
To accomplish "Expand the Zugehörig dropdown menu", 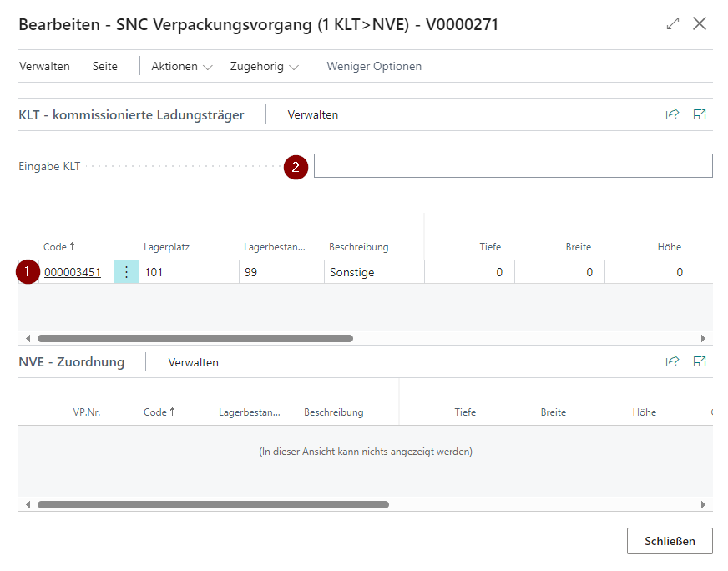I will (x=264, y=67).
